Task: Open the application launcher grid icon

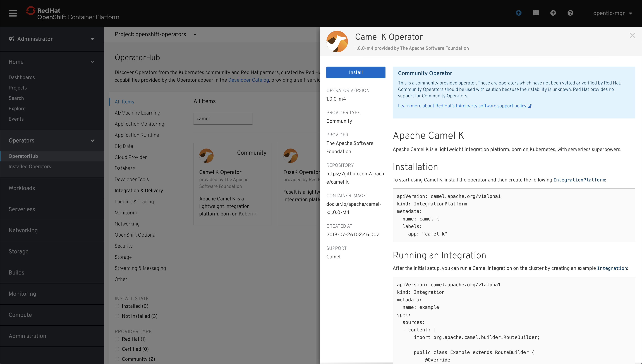Action: [536, 13]
